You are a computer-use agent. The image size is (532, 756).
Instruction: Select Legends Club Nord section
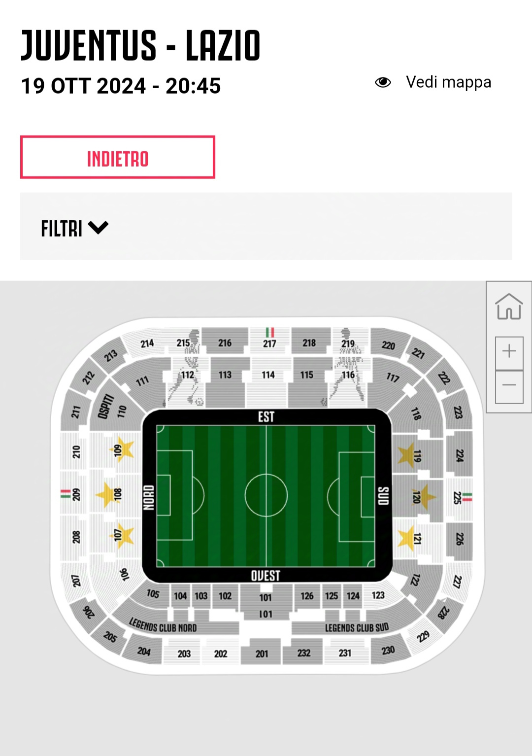click(x=163, y=626)
